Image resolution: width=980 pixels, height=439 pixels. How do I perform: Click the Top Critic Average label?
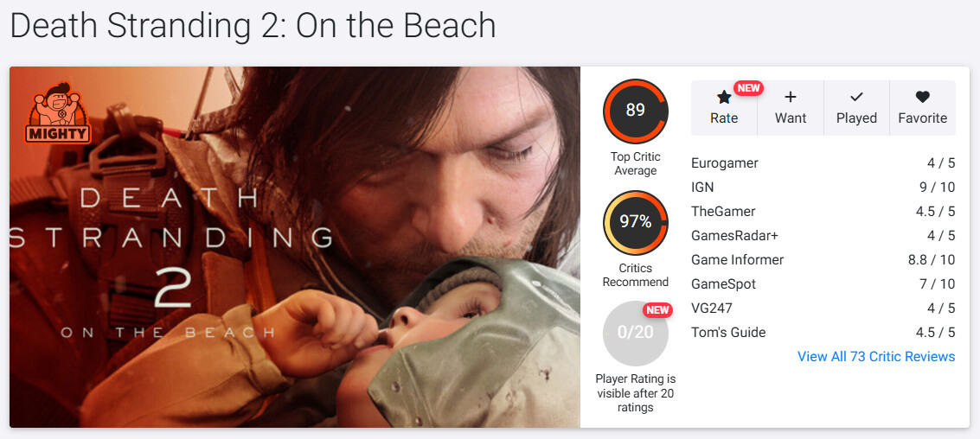(636, 163)
